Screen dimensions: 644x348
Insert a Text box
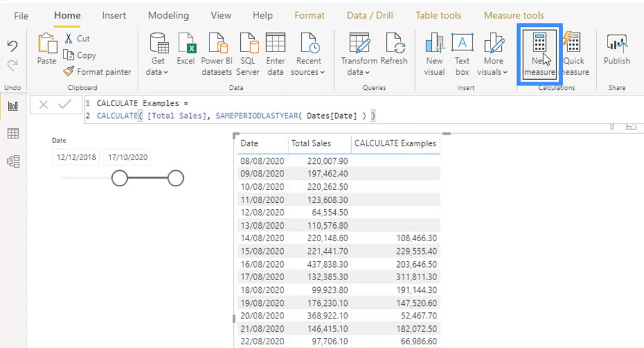pos(462,55)
